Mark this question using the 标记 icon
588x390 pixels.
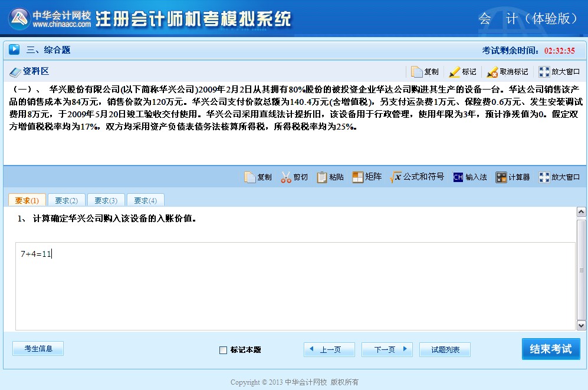point(463,71)
